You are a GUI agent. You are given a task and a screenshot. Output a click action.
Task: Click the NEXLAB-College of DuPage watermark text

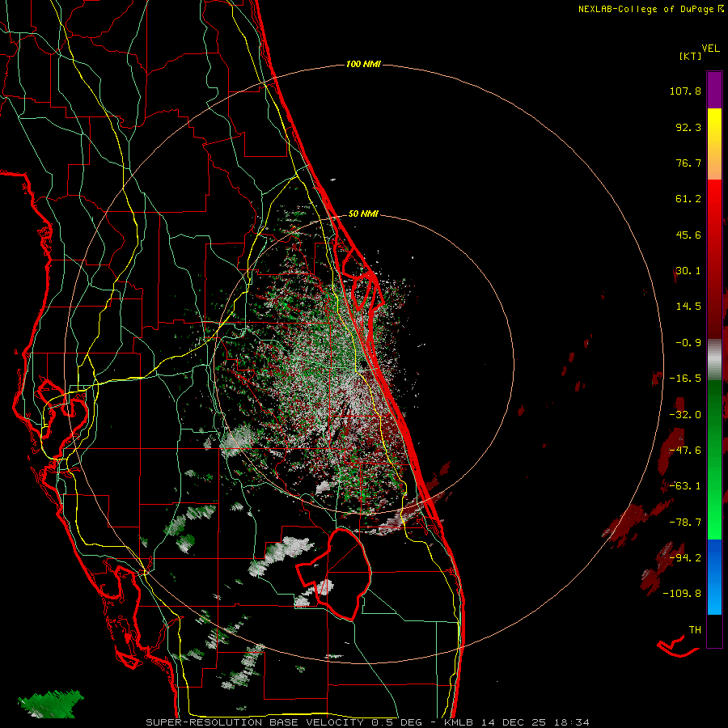(x=650, y=9)
